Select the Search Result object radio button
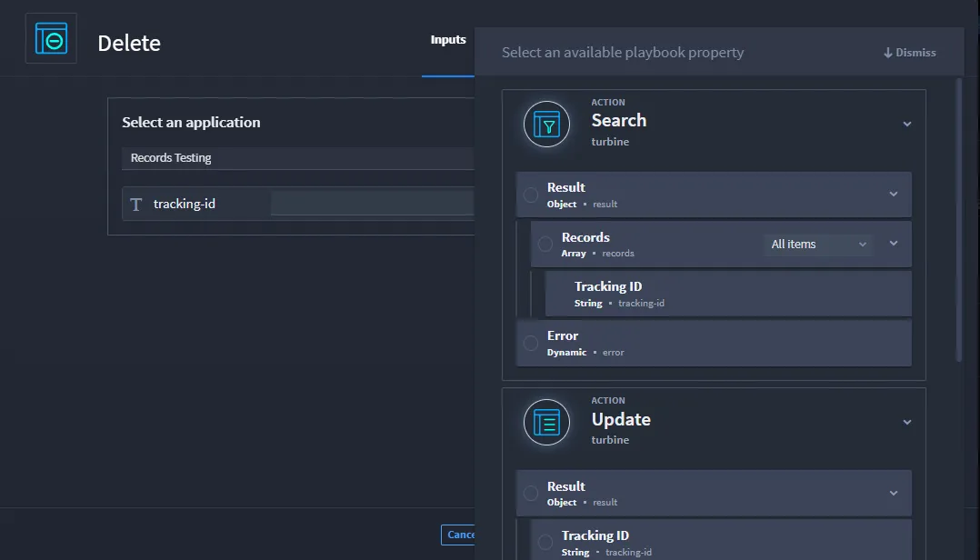The height and width of the screenshot is (560, 980). 531,195
